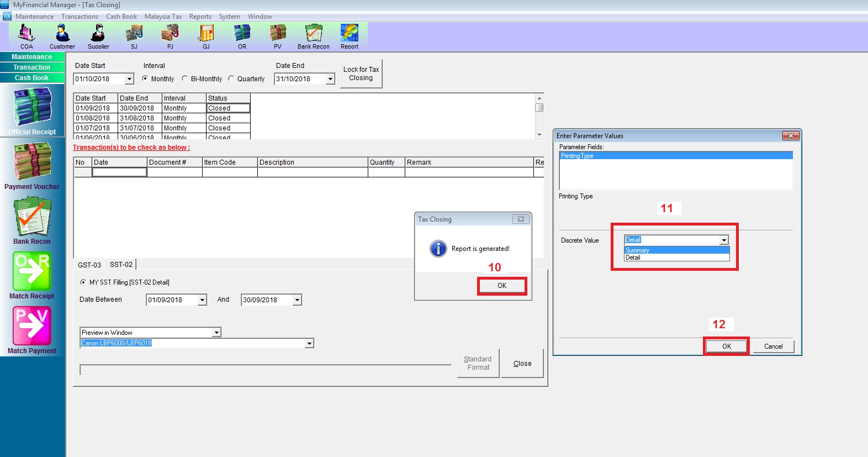
Task: Open the COA toolbar icon
Action: 27,35
